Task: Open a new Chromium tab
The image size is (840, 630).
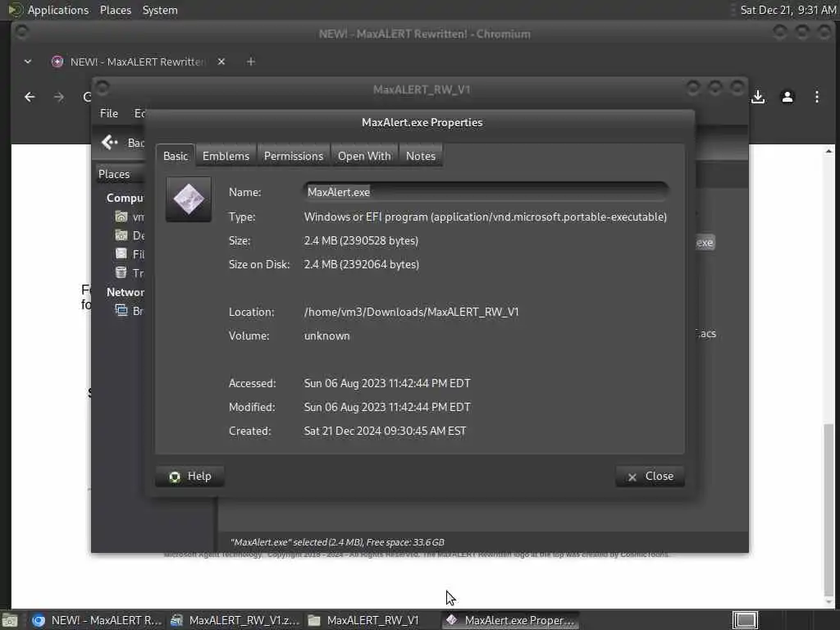Action: click(251, 62)
